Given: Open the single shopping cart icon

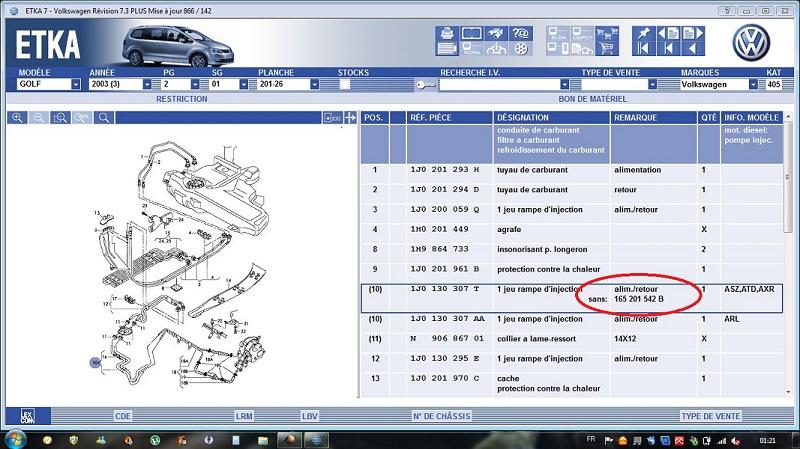Looking at the screenshot, I should tap(607, 49).
